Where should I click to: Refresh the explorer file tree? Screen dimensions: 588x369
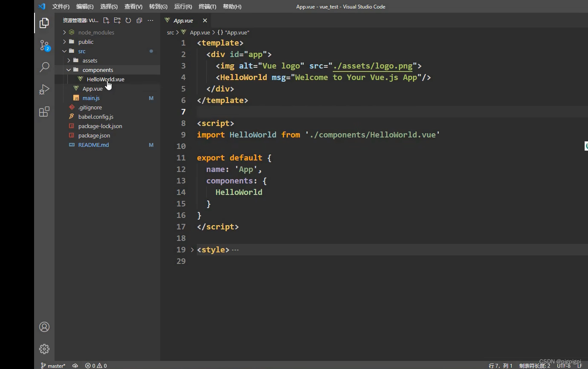[x=128, y=20]
